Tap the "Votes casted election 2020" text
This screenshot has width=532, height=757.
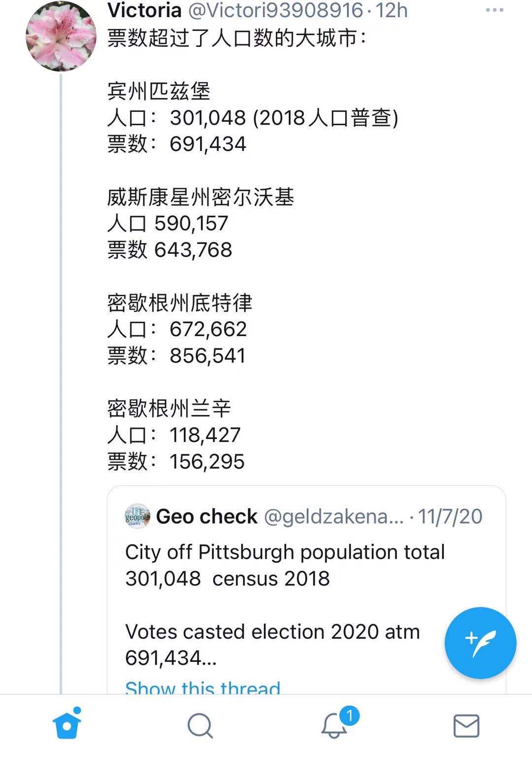[x=272, y=632]
